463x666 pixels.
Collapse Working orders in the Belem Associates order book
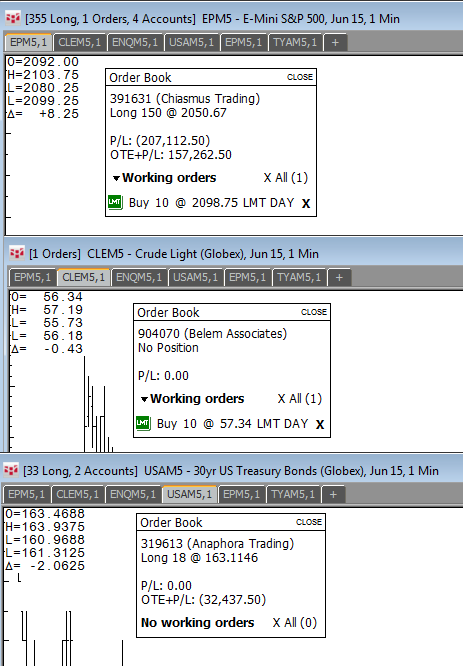[x=144, y=399]
